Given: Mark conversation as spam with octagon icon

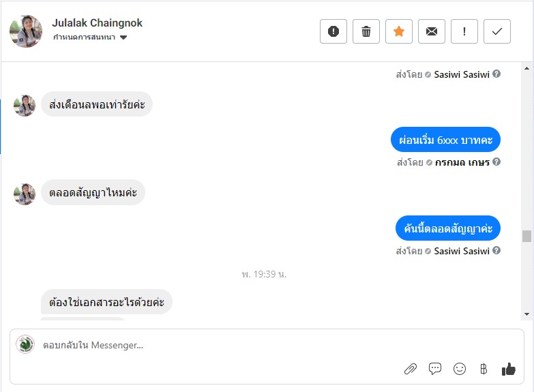Looking at the screenshot, I should (x=333, y=31).
